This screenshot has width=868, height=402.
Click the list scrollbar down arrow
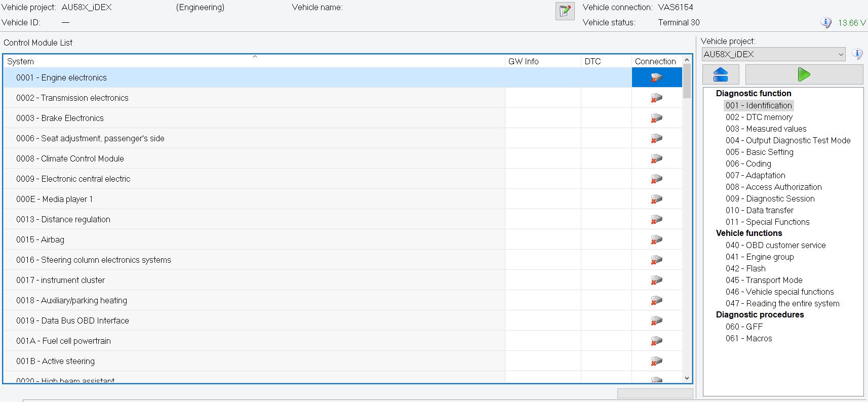[x=687, y=378]
